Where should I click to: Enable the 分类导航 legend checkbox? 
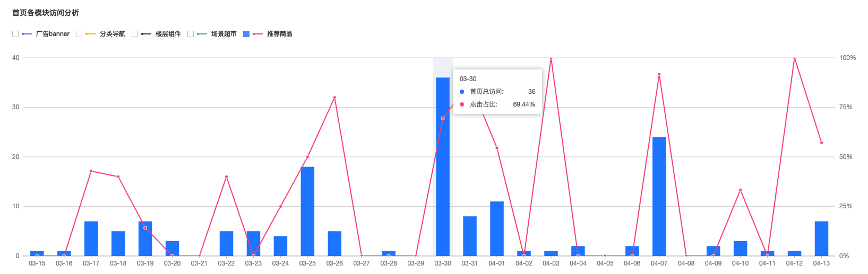79,34
